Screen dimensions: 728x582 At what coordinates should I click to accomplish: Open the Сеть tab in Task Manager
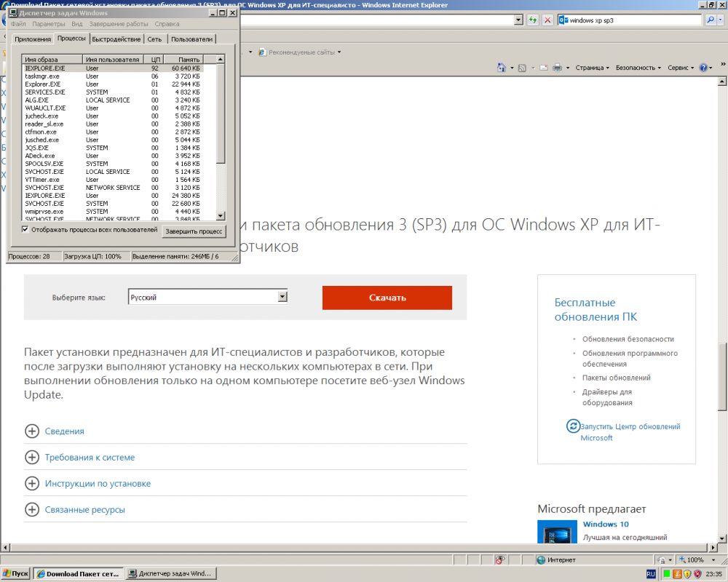tap(154, 39)
